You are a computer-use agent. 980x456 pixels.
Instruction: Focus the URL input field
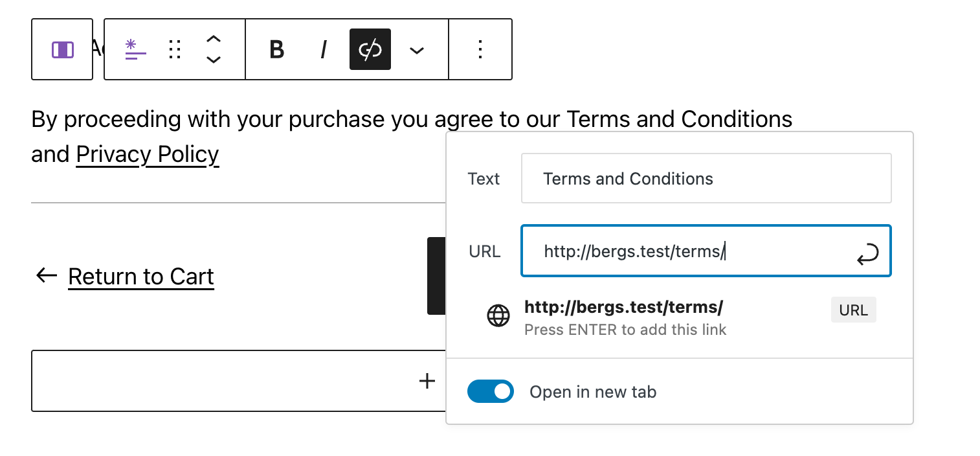[x=686, y=251]
